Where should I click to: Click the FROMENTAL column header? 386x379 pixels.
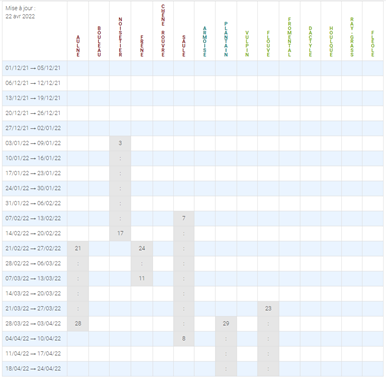tap(289, 37)
